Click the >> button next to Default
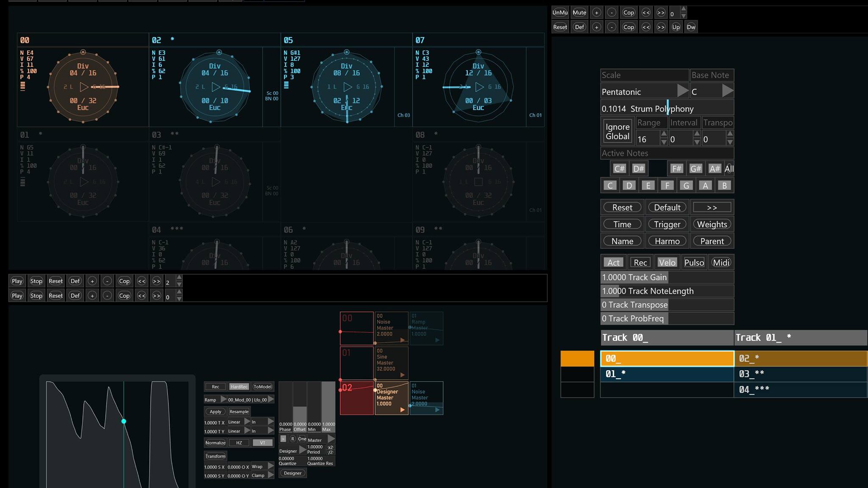The image size is (868, 488). click(x=712, y=208)
